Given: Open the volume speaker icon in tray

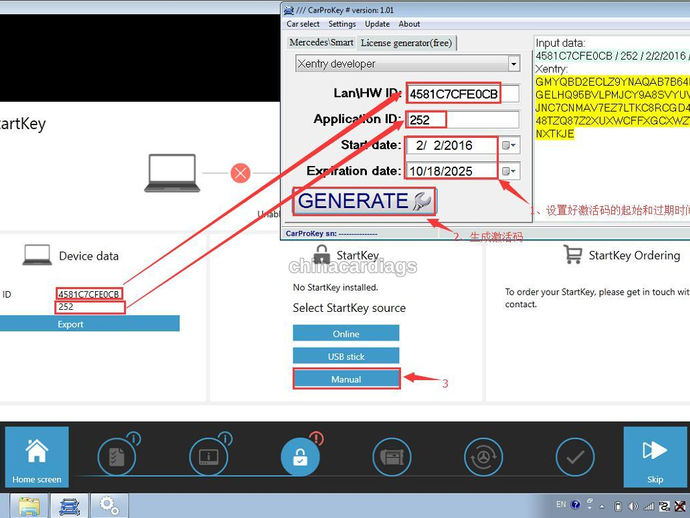Looking at the screenshot, I should coord(633,506).
